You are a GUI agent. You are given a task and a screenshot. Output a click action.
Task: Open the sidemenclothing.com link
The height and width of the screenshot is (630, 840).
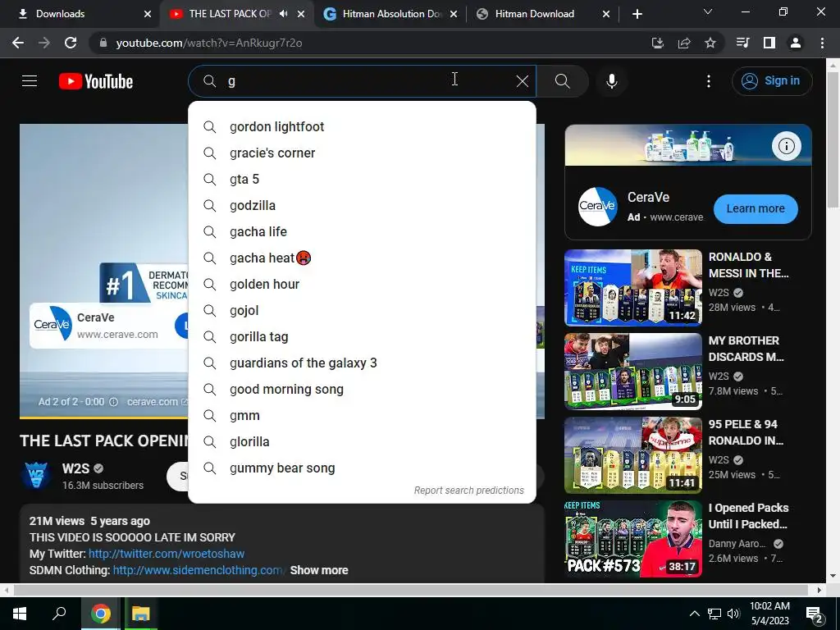(197, 570)
